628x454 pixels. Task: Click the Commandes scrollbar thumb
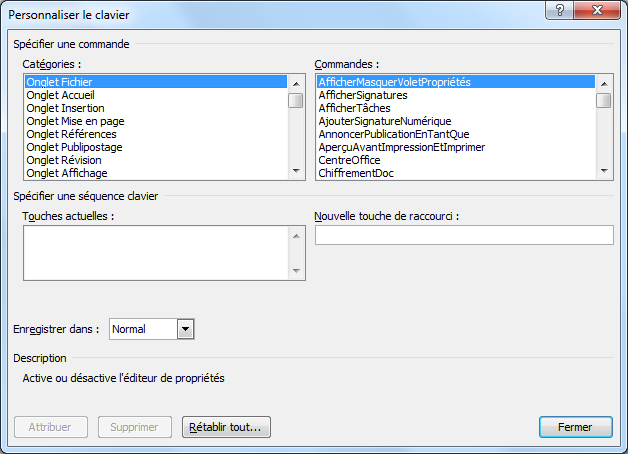tap(604, 100)
